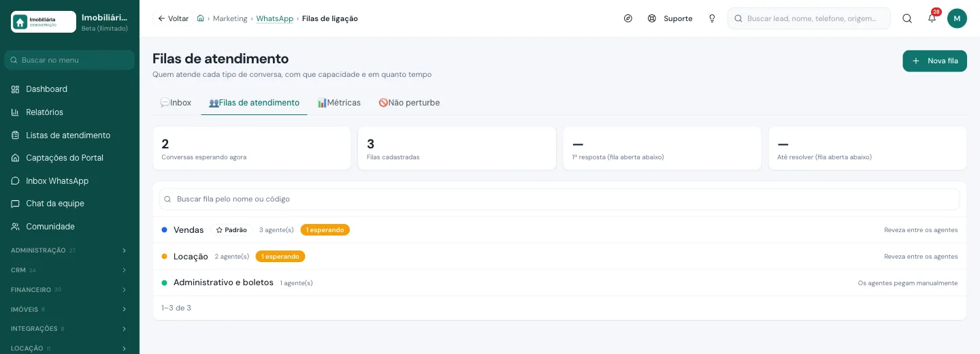Focus the Buscar lead search field

(809, 18)
